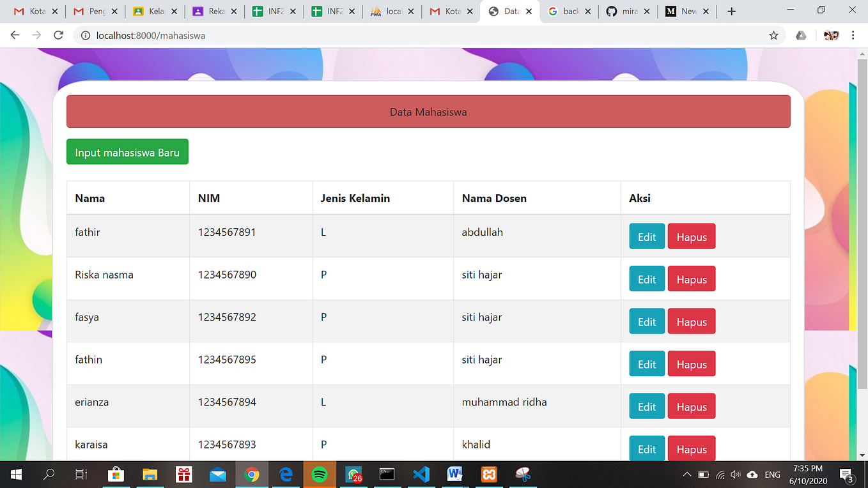This screenshot has width=868, height=488.
Task: Open Microsoft Word from the taskbar
Action: 454,475
